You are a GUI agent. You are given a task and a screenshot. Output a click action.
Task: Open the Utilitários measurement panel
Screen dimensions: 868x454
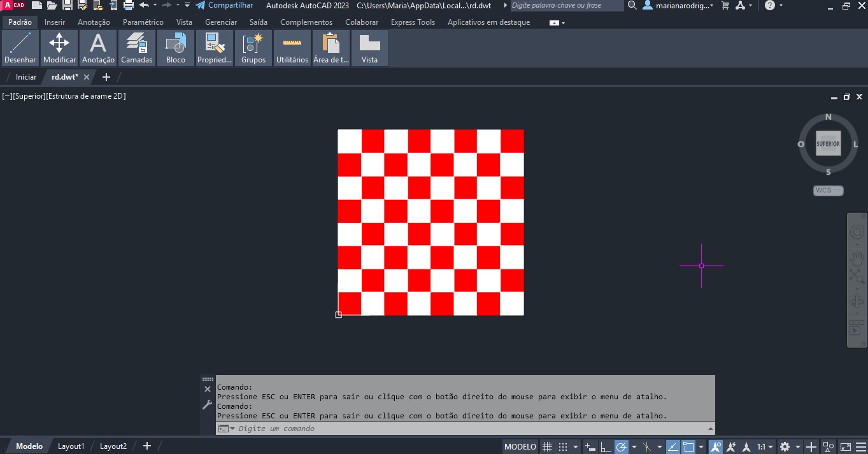[292, 48]
